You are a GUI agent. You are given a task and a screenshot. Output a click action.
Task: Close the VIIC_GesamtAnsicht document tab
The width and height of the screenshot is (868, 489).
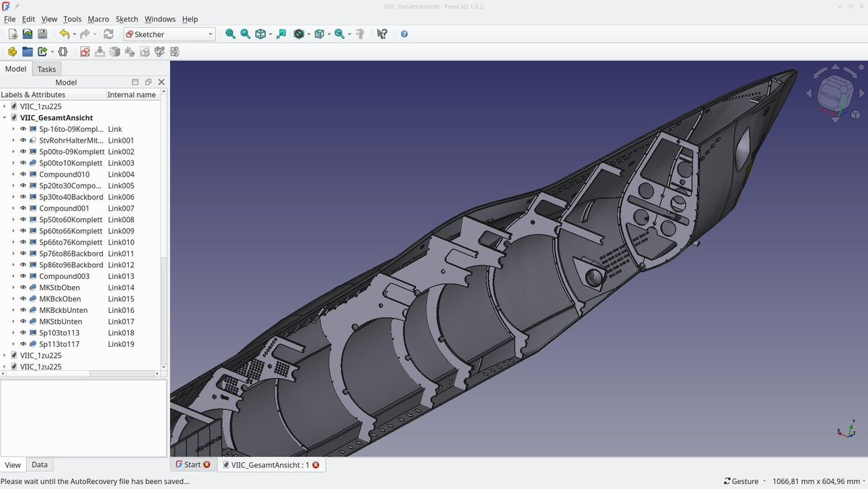316,465
